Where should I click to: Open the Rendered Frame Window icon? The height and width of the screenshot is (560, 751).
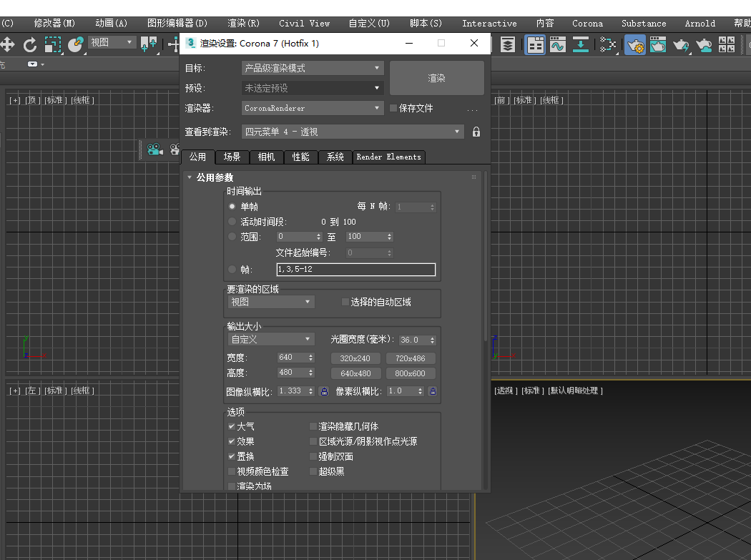[658, 45]
